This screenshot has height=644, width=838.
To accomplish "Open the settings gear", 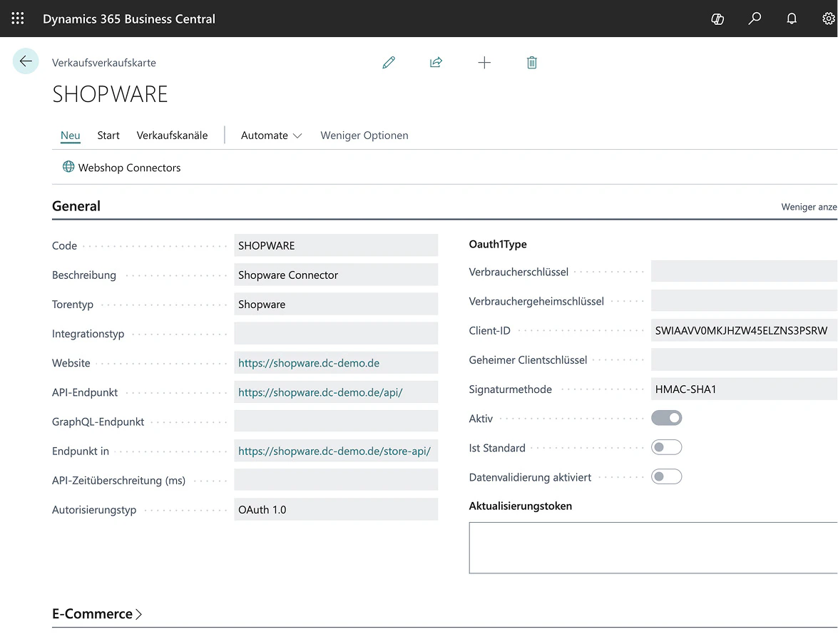I will [829, 19].
